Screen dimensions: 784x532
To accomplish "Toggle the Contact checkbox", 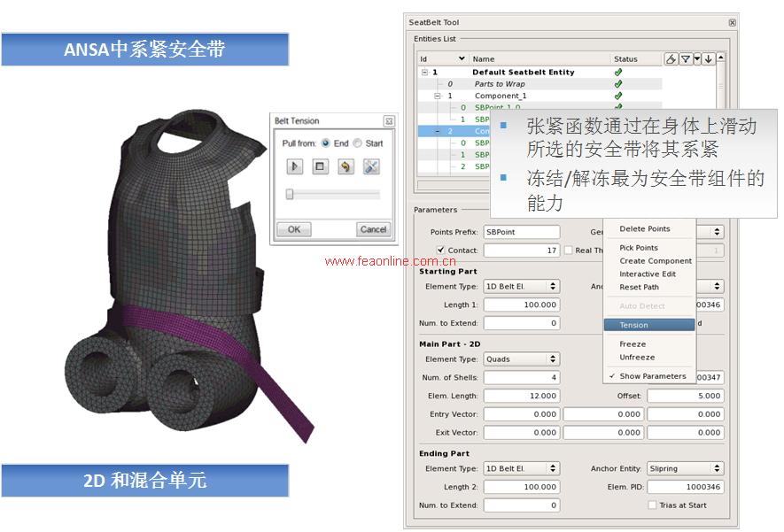I will coord(441,251).
